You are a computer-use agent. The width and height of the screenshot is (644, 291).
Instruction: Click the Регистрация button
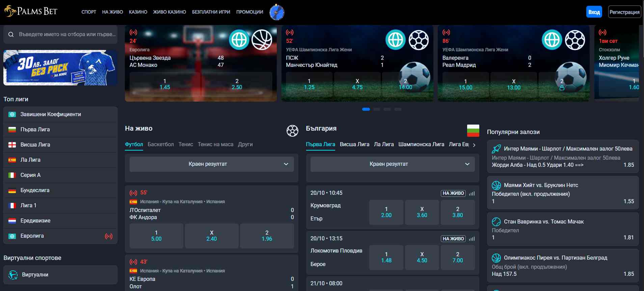624,12
